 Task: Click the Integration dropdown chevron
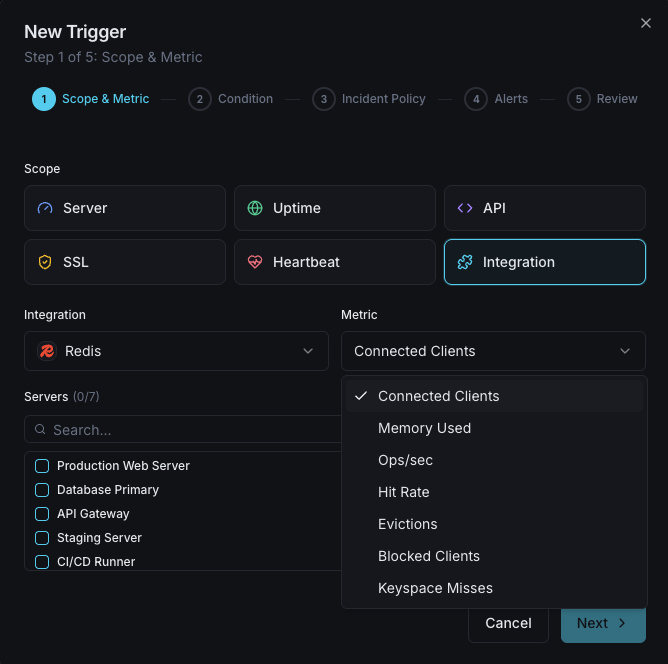point(308,351)
